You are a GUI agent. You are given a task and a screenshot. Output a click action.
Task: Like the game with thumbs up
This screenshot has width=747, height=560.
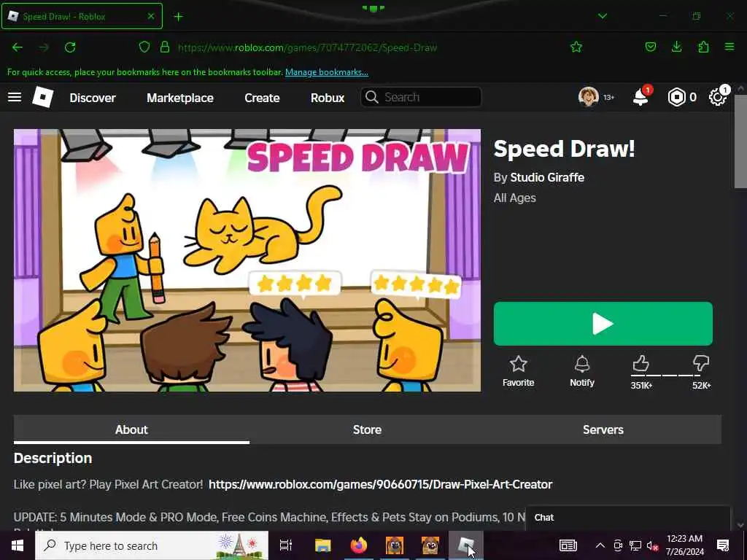pos(640,364)
